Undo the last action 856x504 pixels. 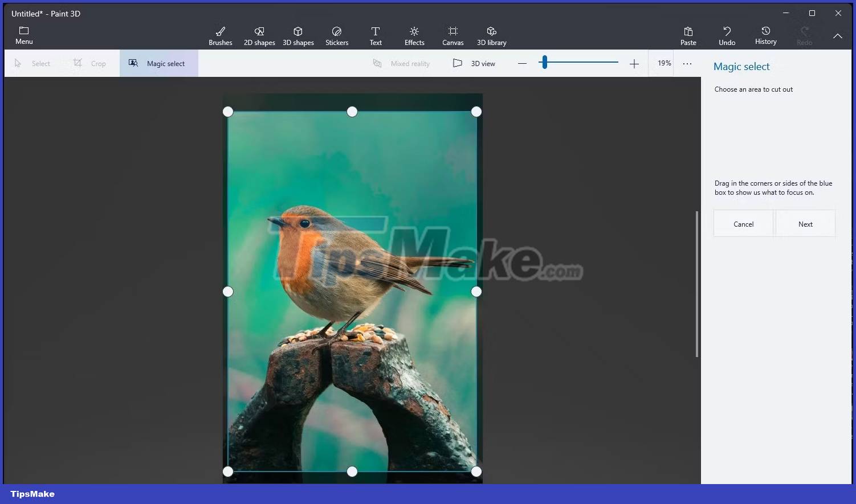[727, 34]
